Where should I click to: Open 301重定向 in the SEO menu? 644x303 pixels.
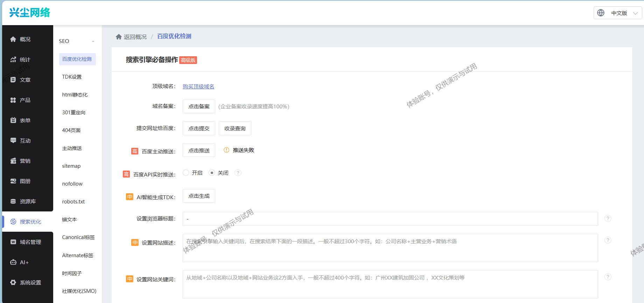tap(74, 113)
